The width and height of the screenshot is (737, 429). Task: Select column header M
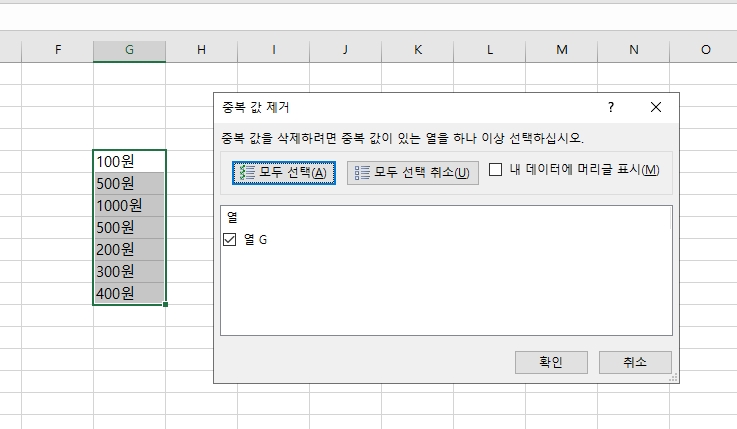point(561,50)
